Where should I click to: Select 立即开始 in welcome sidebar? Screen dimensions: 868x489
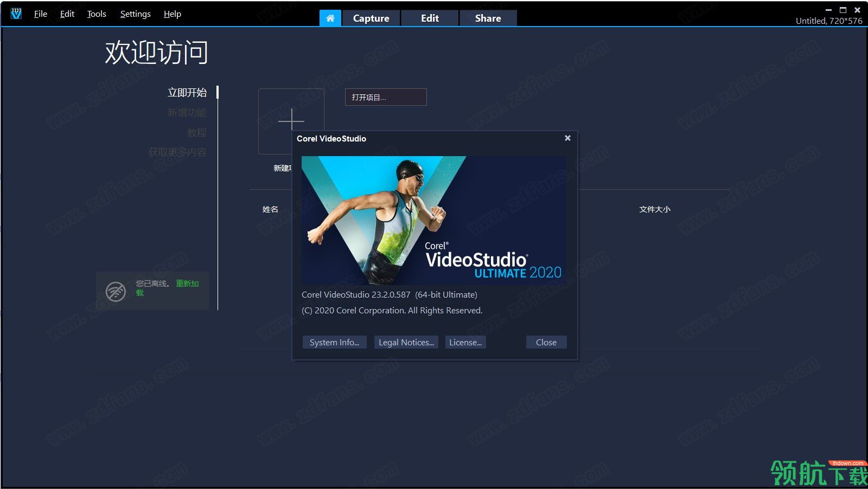(x=187, y=93)
